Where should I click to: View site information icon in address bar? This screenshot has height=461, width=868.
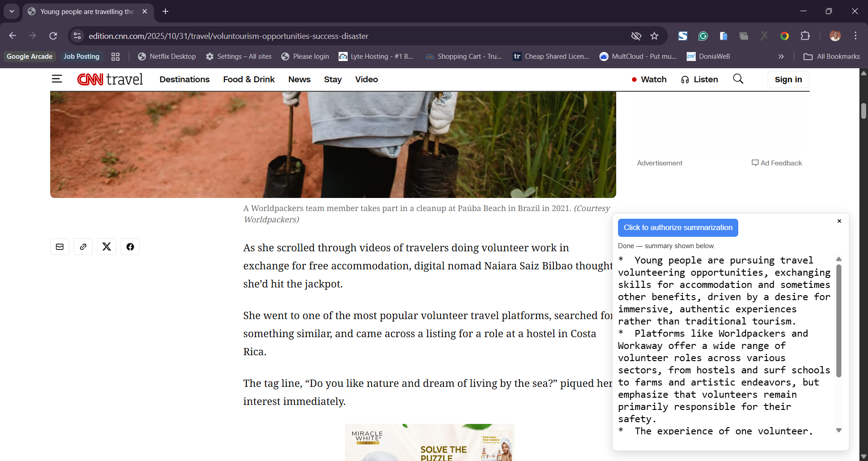[x=77, y=36]
